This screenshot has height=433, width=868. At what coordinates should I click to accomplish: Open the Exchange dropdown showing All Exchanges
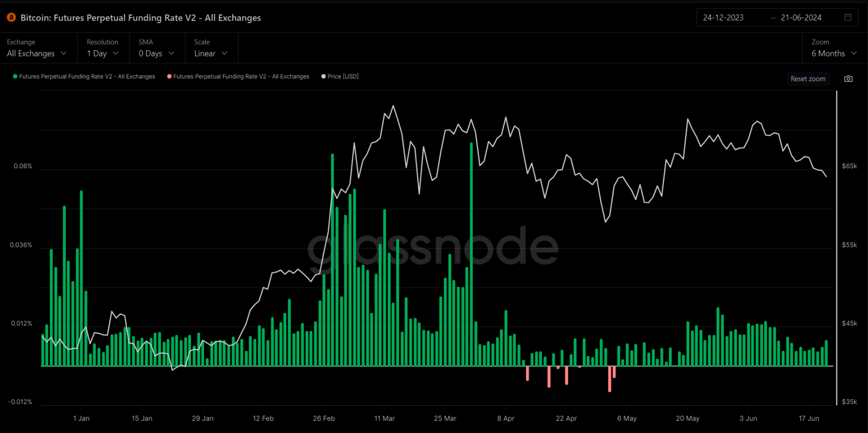point(36,53)
